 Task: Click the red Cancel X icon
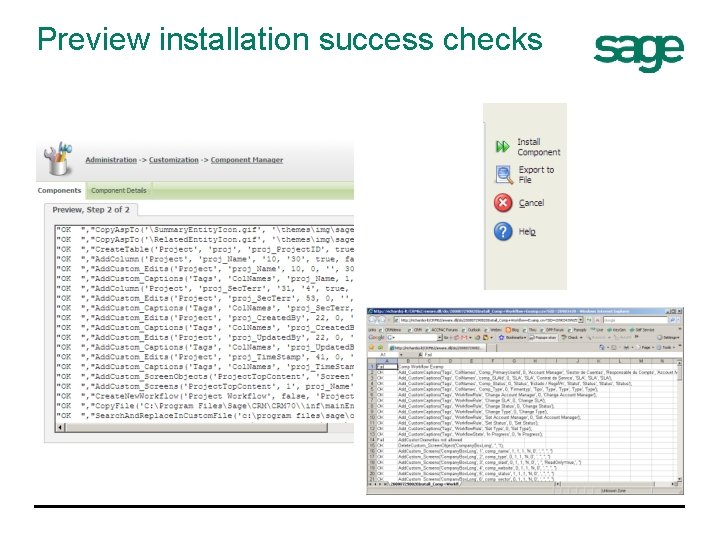point(503,202)
